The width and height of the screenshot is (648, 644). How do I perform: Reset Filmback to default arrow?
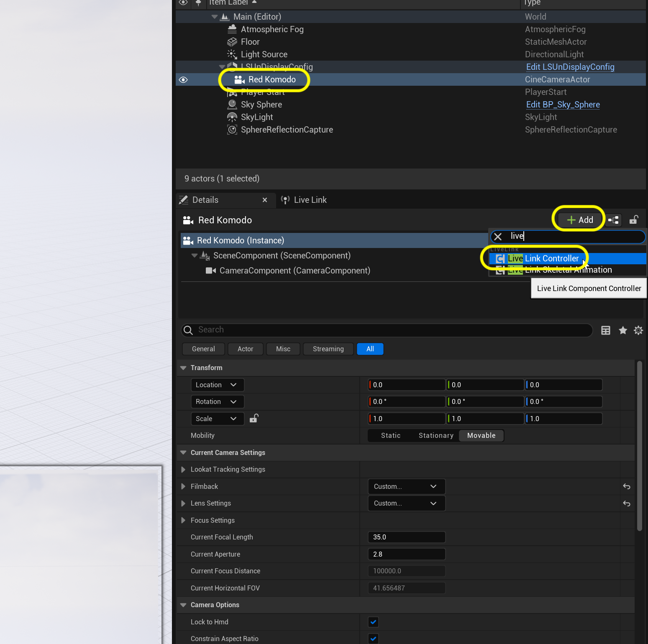[x=627, y=486]
